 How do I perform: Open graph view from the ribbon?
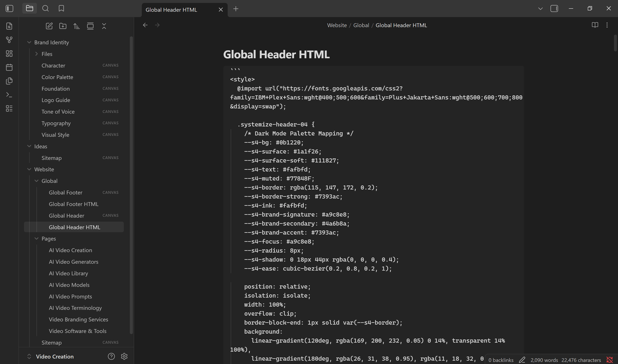(x=9, y=40)
